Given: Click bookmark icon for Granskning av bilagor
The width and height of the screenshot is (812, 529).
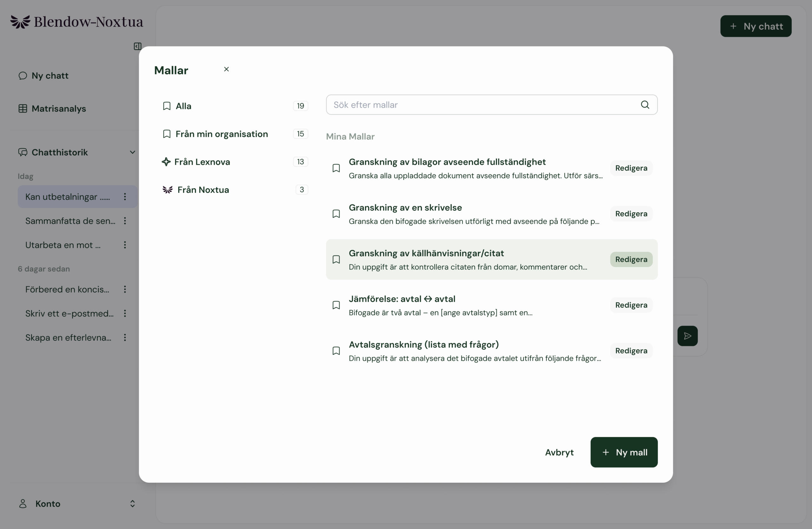Looking at the screenshot, I should pos(336,168).
